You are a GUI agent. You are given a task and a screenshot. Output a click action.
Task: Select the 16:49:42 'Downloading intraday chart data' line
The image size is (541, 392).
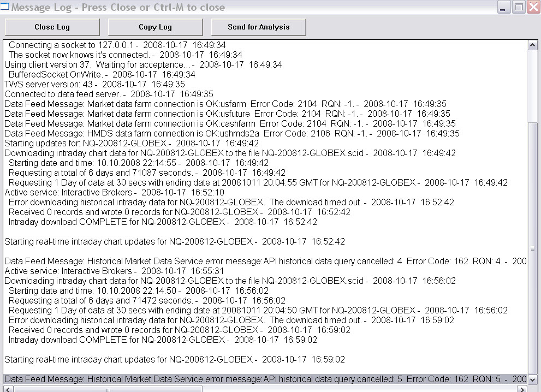[230, 153]
